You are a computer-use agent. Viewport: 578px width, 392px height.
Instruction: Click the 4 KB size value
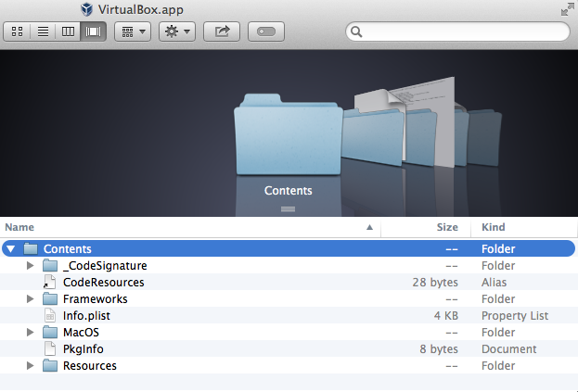pos(446,316)
